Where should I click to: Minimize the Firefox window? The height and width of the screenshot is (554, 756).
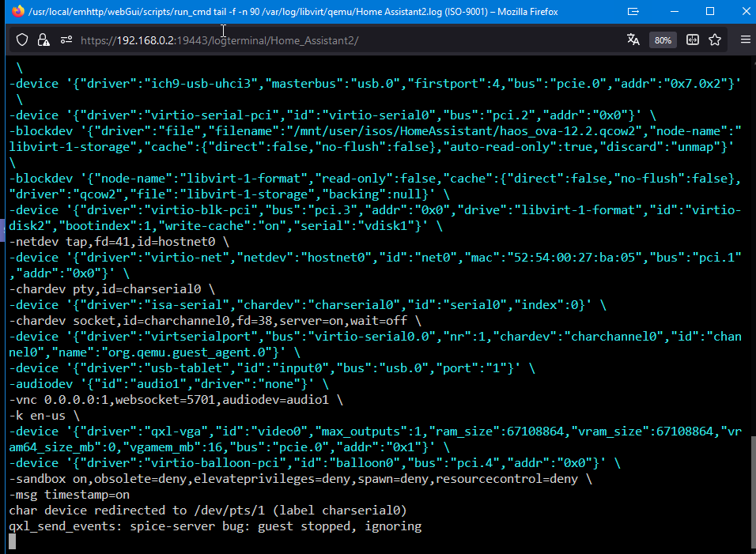point(675,12)
